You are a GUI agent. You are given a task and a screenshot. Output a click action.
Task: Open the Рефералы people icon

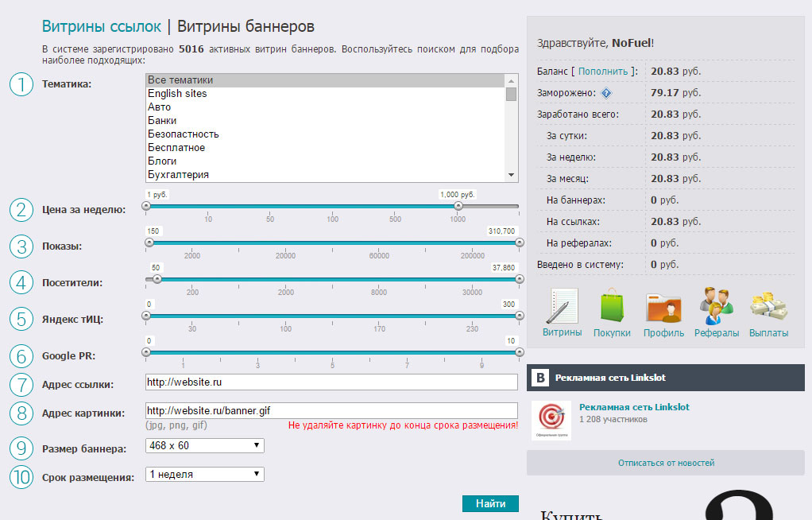(x=716, y=307)
